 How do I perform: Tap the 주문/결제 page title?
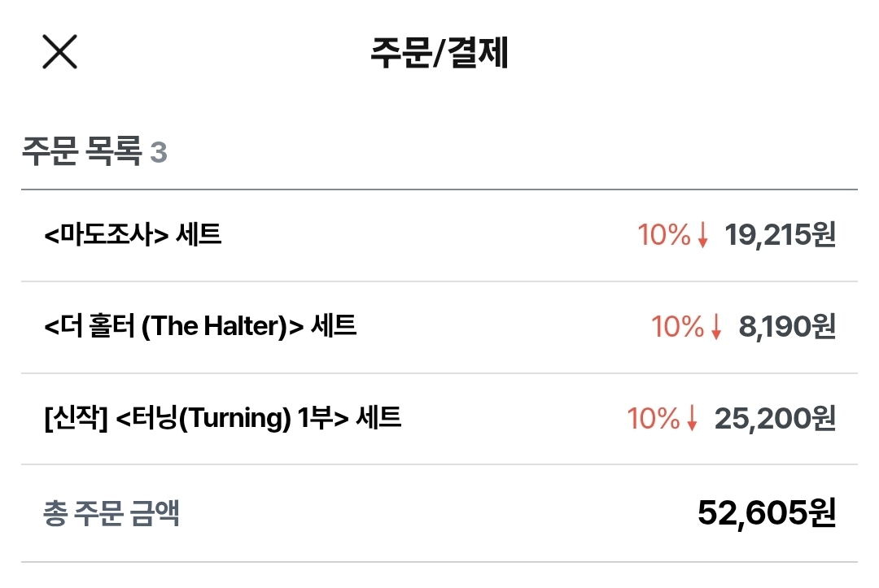coord(439,54)
